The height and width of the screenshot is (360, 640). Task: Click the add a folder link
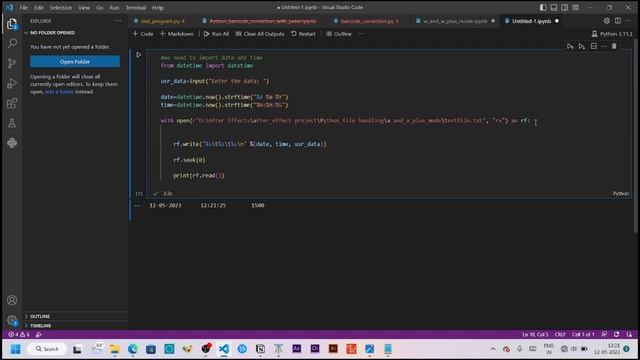coord(59,92)
